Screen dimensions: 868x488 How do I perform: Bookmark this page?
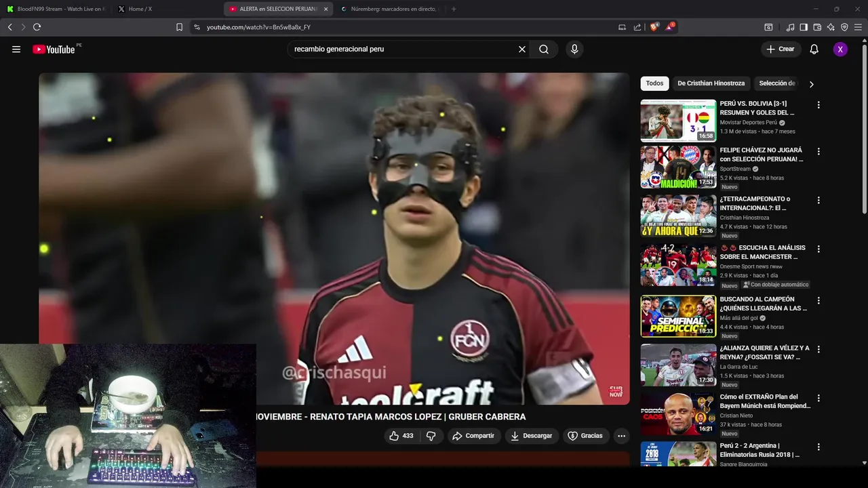(179, 27)
